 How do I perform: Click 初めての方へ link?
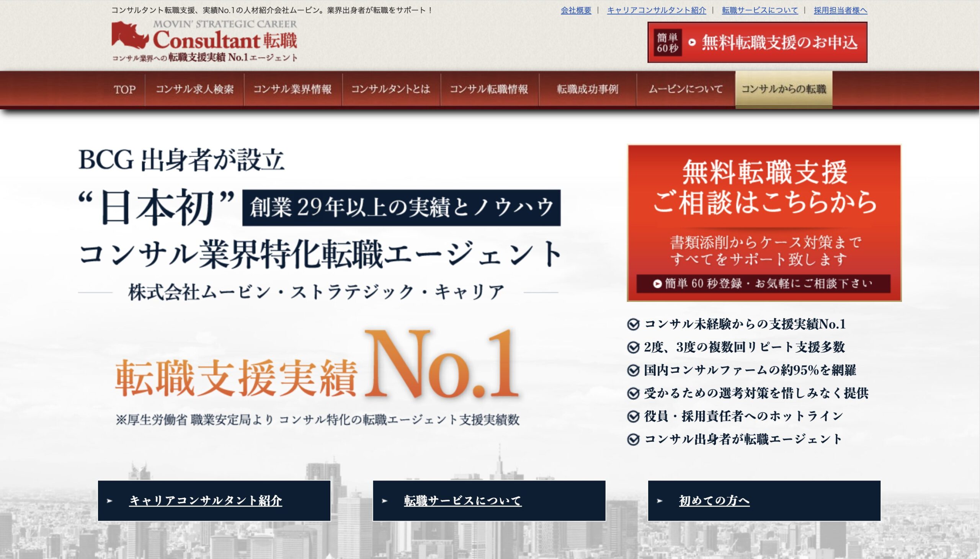714,500
